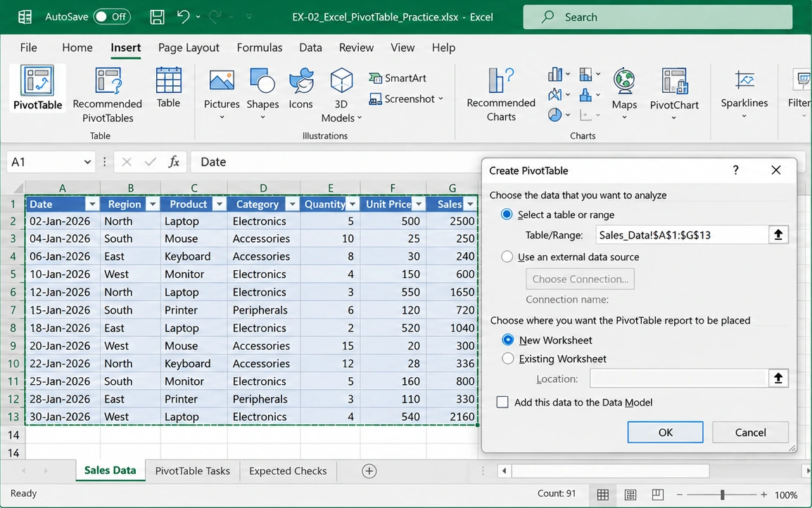Open the Product column filter dropdown
812x508 pixels.
pyautogui.click(x=220, y=204)
